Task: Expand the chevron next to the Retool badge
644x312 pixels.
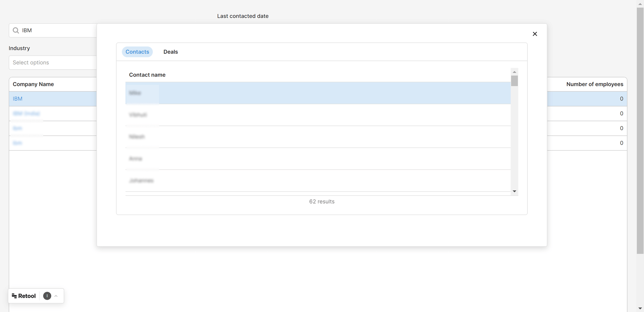Action: [x=56, y=296]
